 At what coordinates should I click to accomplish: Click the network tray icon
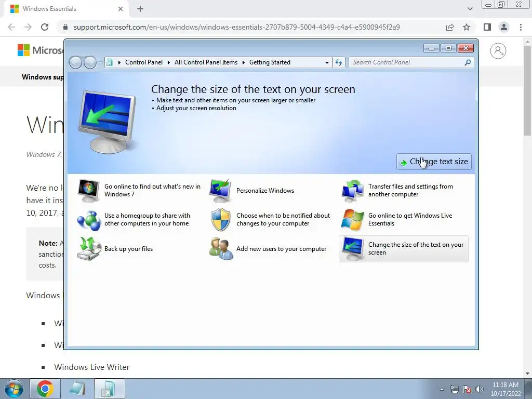[454, 389]
